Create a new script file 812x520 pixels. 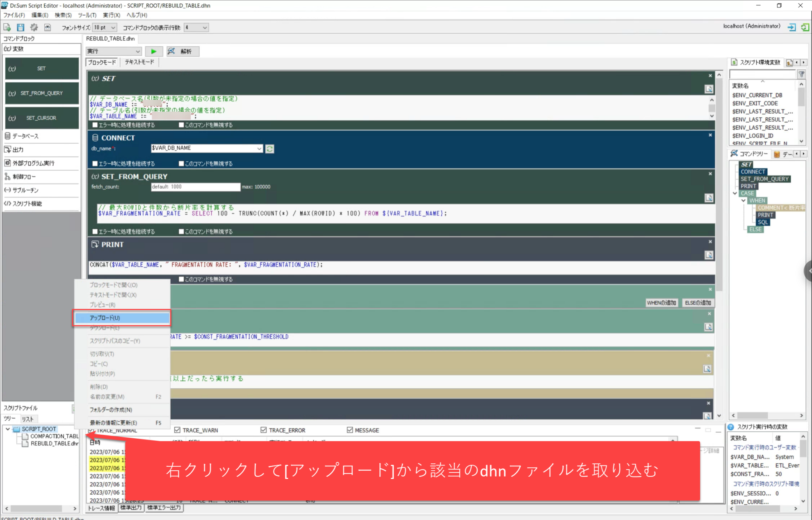coord(7,27)
